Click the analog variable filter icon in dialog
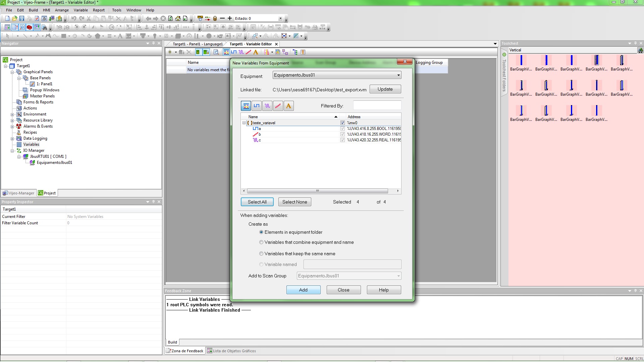Viewport: 644px width, 362px height. click(267, 106)
